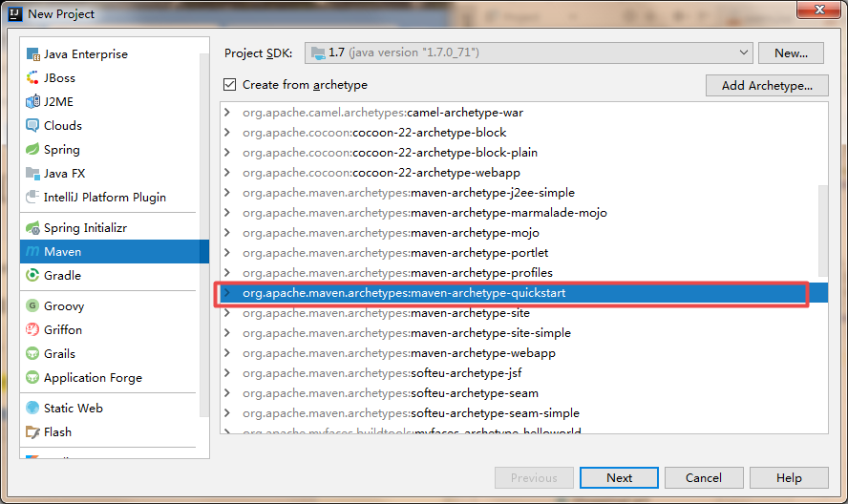Image resolution: width=848 pixels, height=504 pixels.
Task: Click the Spring Initializr icon
Action: tap(33, 228)
